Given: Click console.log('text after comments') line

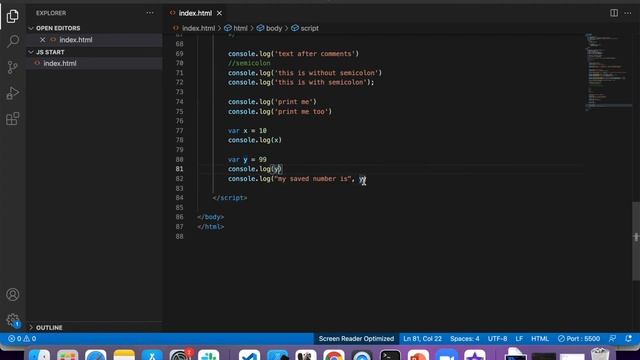Looking at the screenshot, I should point(293,53).
